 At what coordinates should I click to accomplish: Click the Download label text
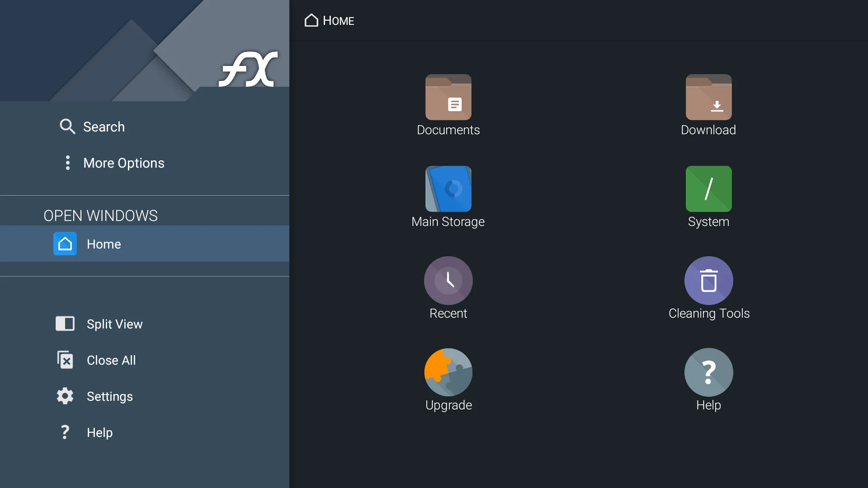pyautogui.click(x=708, y=130)
